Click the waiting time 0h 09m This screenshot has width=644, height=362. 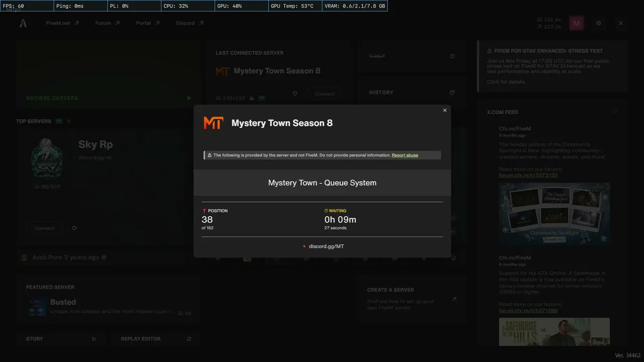pos(340,220)
